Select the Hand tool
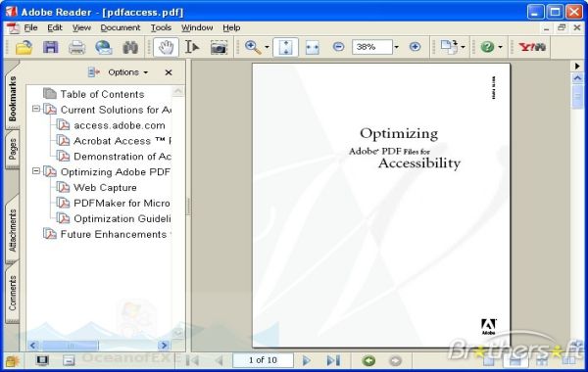The width and height of the screenshot is (588, 372). tap(166, 47)
